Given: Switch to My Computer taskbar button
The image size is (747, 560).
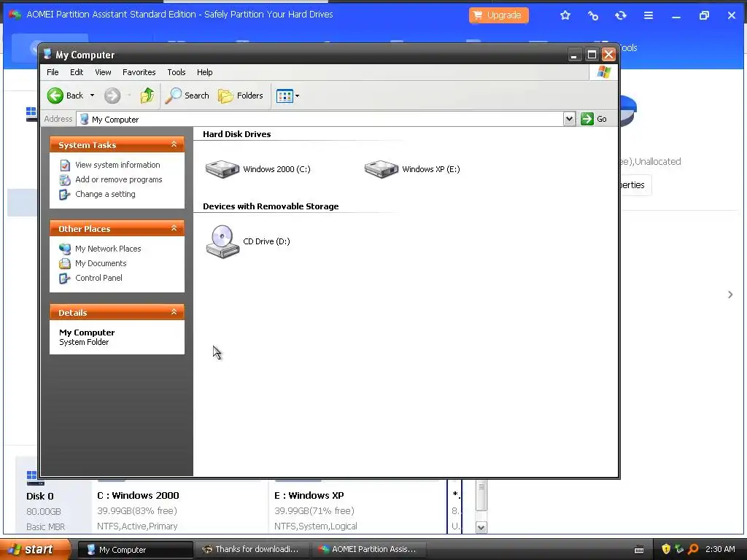Looking at the screenshot, I should (135, 550).
